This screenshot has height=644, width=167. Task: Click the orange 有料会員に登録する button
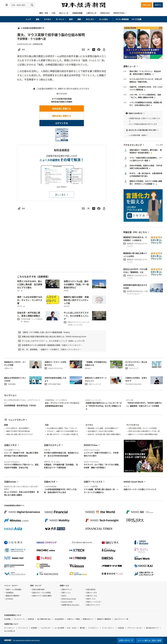point(62,109)
